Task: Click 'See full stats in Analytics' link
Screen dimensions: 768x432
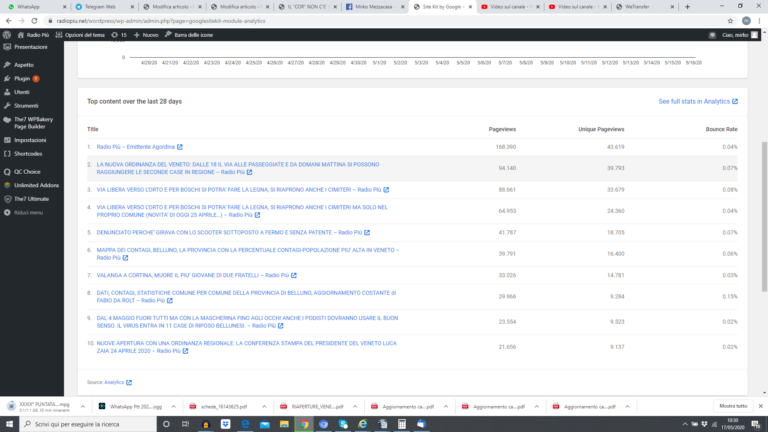Action: (697, 101)
